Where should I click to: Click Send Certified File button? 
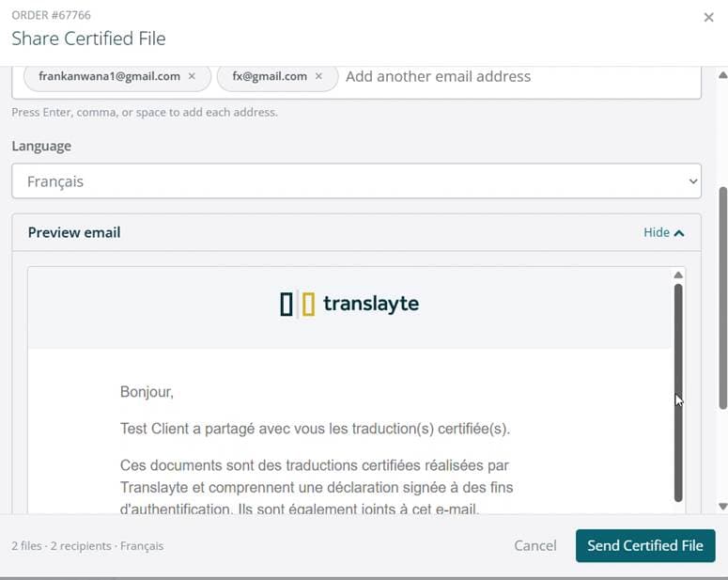coord(645,545)
